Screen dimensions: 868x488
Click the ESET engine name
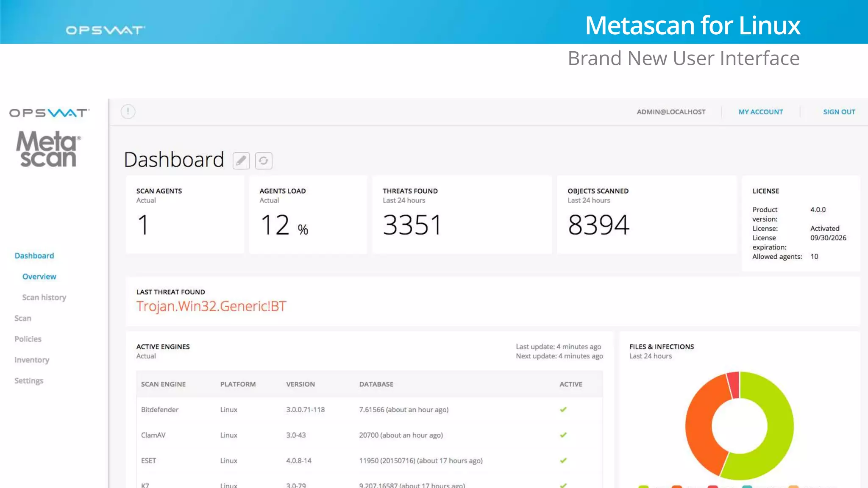coord(149,460)
